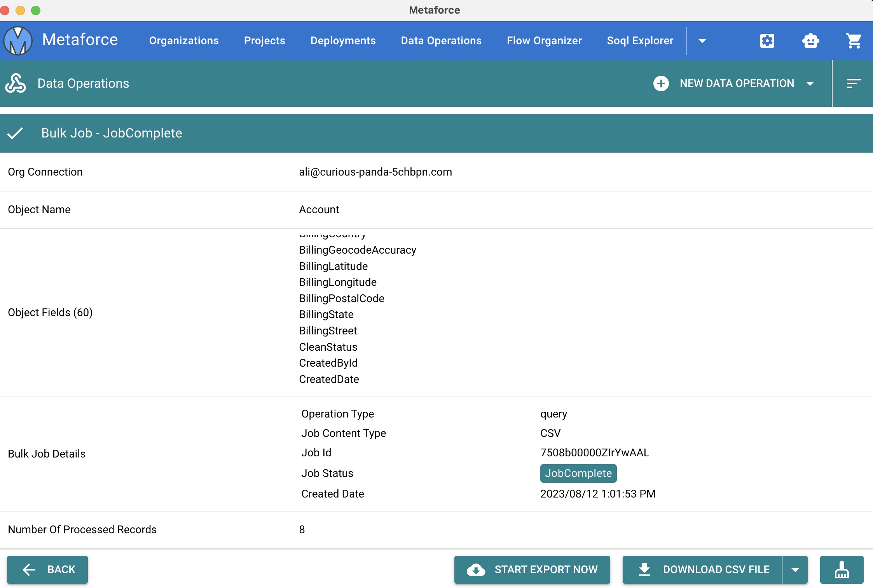
Task: Select the BillingLongitude field
Action: point(338,282)
